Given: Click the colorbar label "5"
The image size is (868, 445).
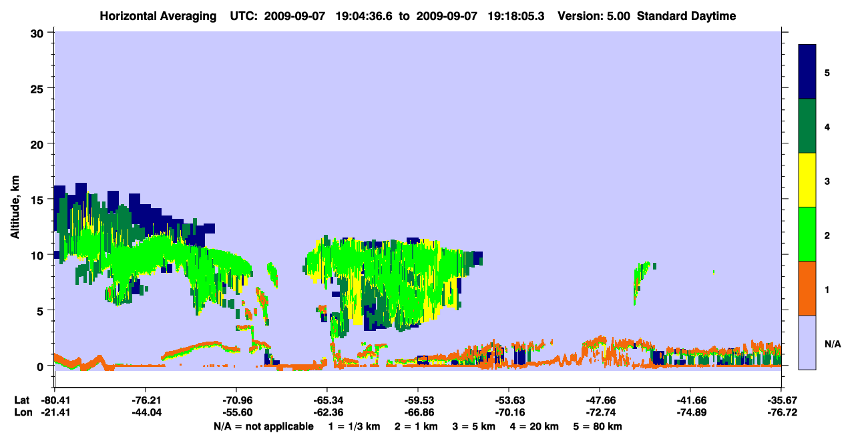Looking at the screenshot, I should (827, 72).
